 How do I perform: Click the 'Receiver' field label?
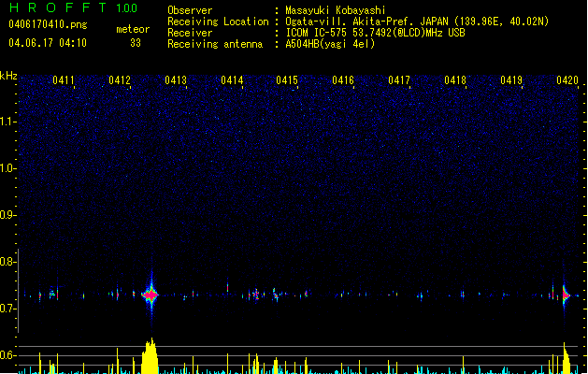190,33
